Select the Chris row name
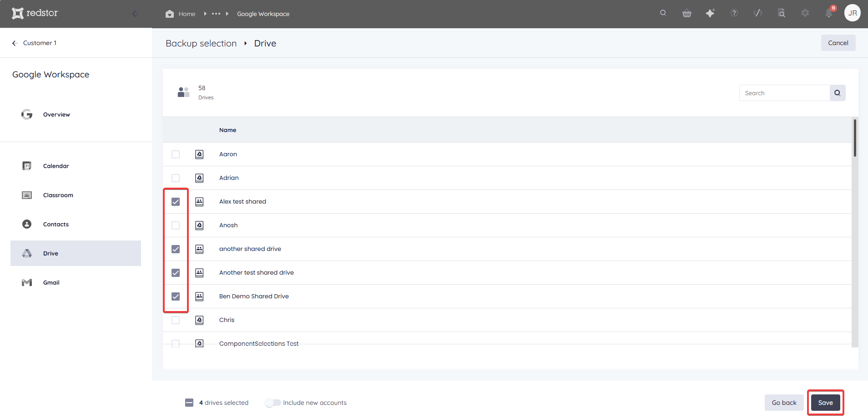 [x=227, y=320]
